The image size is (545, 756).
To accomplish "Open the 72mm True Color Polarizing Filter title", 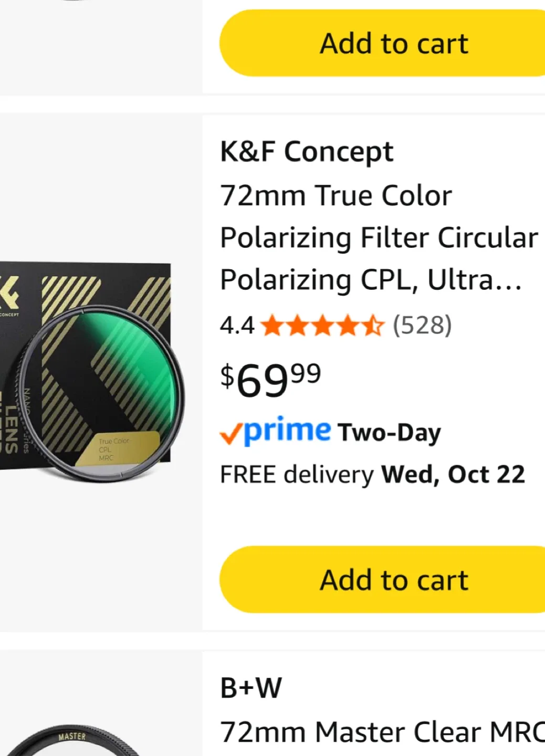I will point(378,237).
